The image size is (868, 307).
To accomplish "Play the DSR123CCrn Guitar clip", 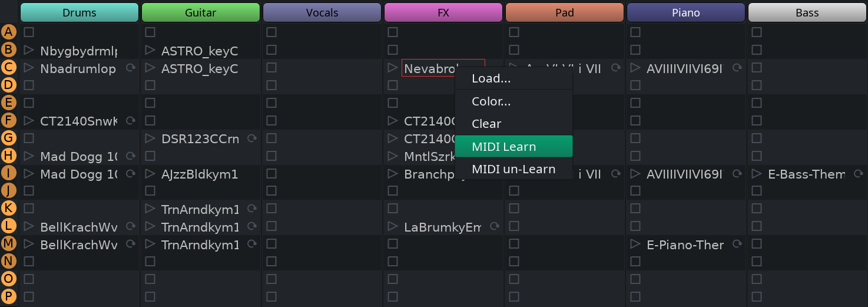I will coord(150,138).
